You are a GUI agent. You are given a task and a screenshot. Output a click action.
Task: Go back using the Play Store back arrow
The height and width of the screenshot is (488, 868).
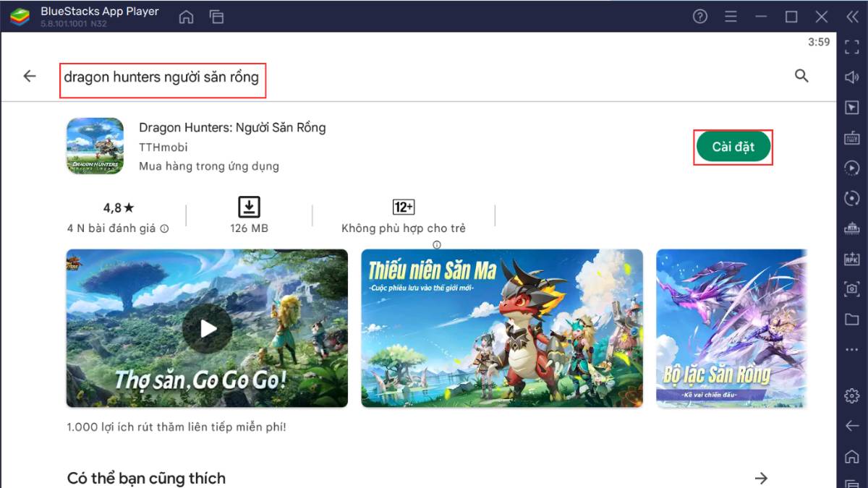pos(29,75)
